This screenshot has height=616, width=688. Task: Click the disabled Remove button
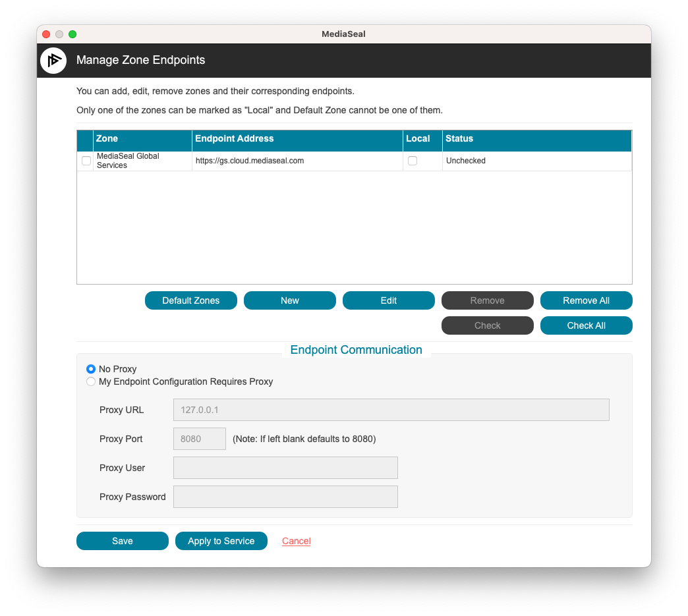[x=488, y=300]
